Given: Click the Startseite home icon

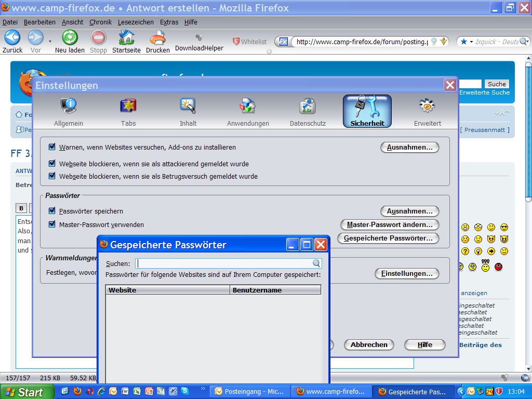Looking at the screenshot, I should click(x=126, y=38).
